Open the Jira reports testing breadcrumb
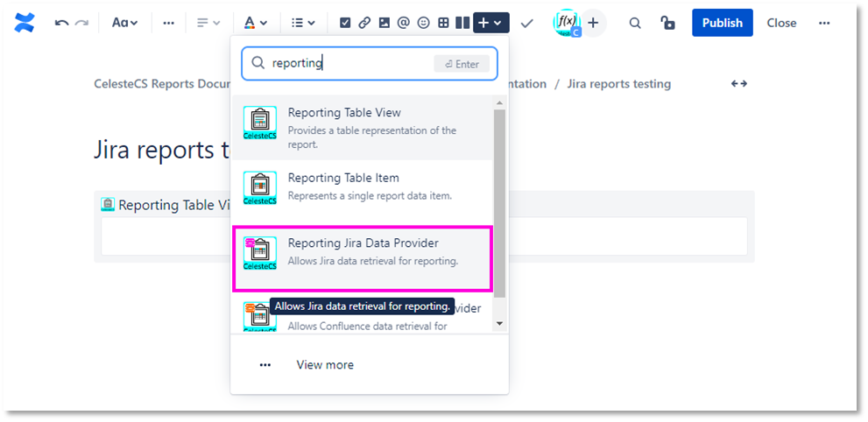 coord(618,84)
